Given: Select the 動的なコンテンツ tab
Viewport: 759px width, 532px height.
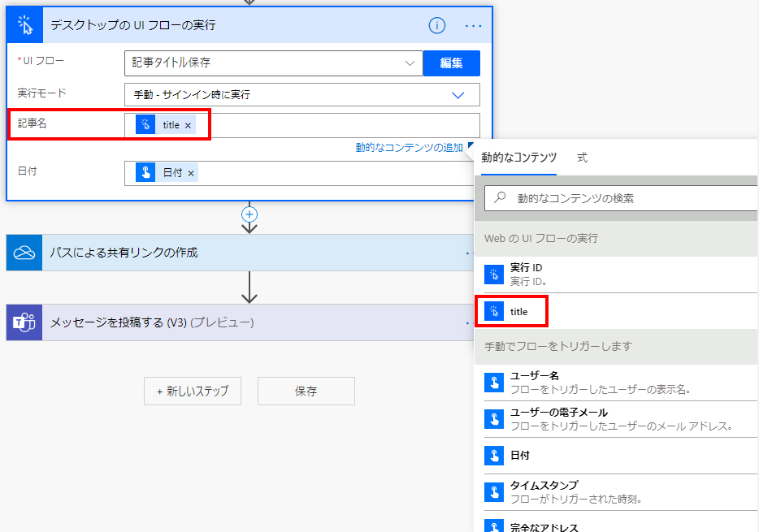Looking at the screenshot, I should tap(519, 158).
